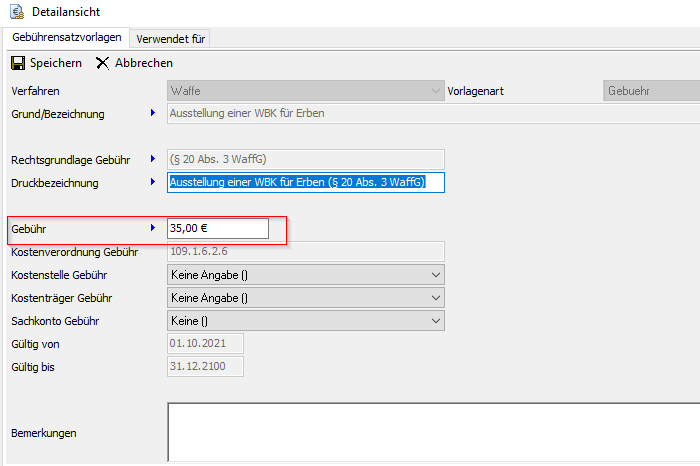The image size is (700, 466).
Task: Click into the Druckbezeichnung text field
Action: click(x=304, y=182)
